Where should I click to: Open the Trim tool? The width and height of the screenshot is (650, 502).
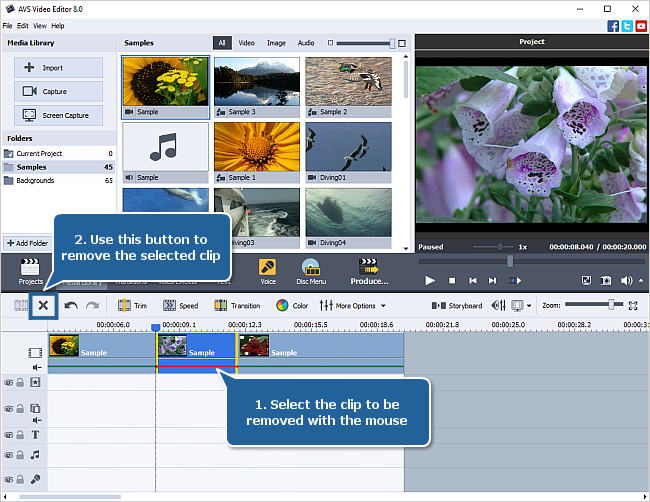(x=132, y=305)
